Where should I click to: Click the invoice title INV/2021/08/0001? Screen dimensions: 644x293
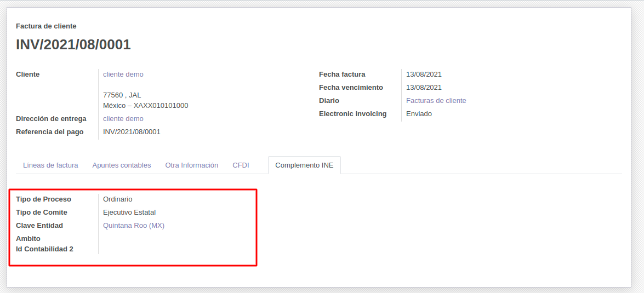pyautogui.click(x=73, y=45)
